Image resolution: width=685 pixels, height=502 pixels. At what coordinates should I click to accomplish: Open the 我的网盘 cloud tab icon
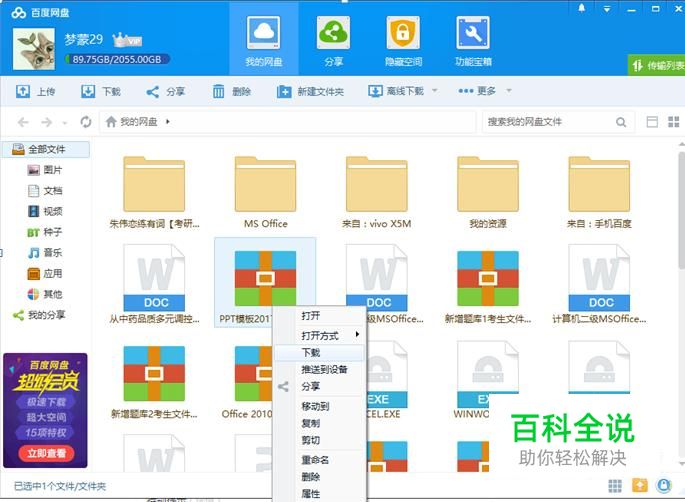click(x=263, y=33)
